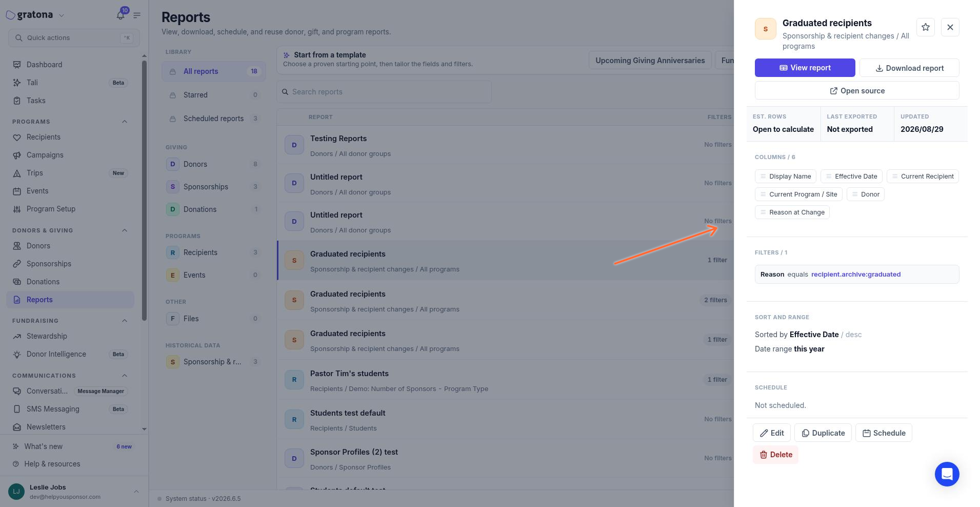Open SMS Messaging in sidebar
The image size is (980, 507).
(70, 409)
